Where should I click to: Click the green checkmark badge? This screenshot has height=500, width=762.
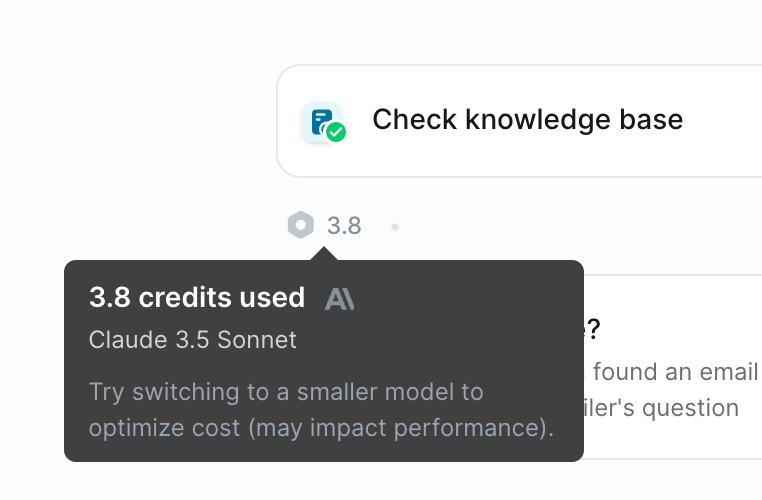[x=336, y=132]
